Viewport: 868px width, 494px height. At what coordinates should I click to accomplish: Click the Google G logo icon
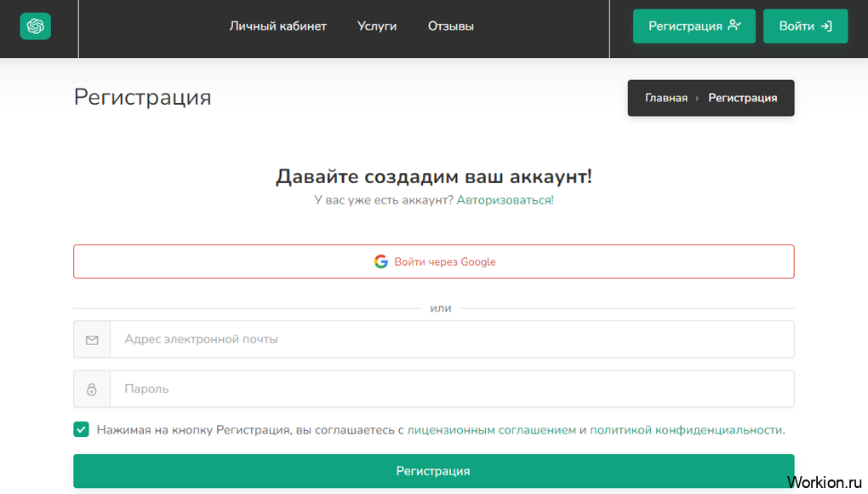coord(381,261)
